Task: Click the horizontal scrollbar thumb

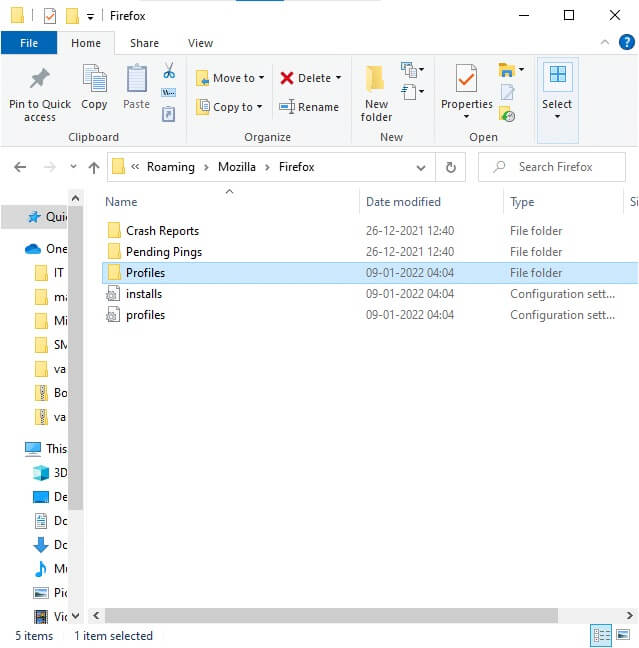Action: click(x=331, y=615)
